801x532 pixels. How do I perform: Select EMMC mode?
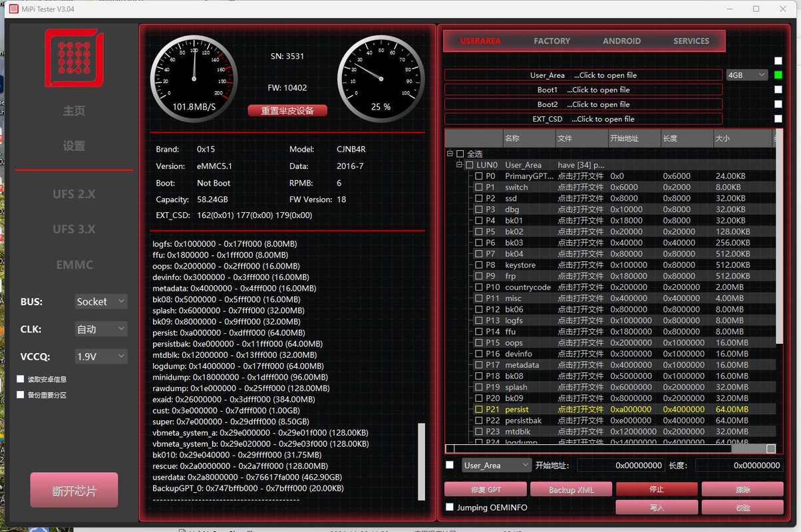[74, 265]
